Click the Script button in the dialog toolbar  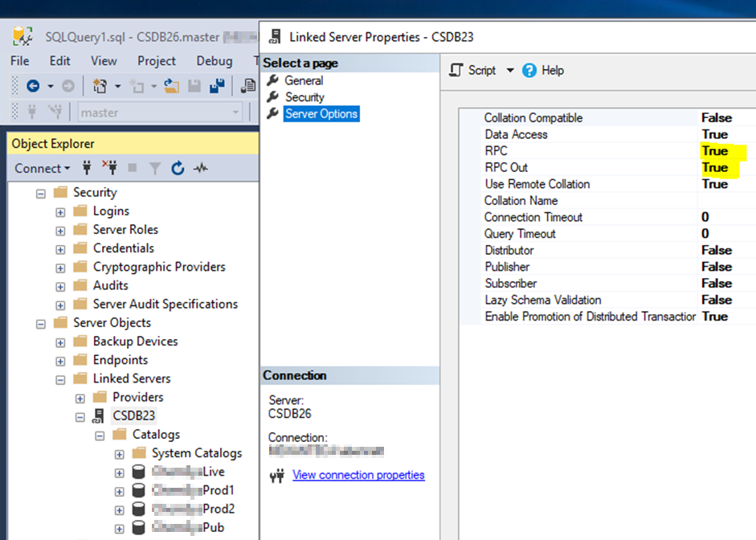(x=473, y=71)
